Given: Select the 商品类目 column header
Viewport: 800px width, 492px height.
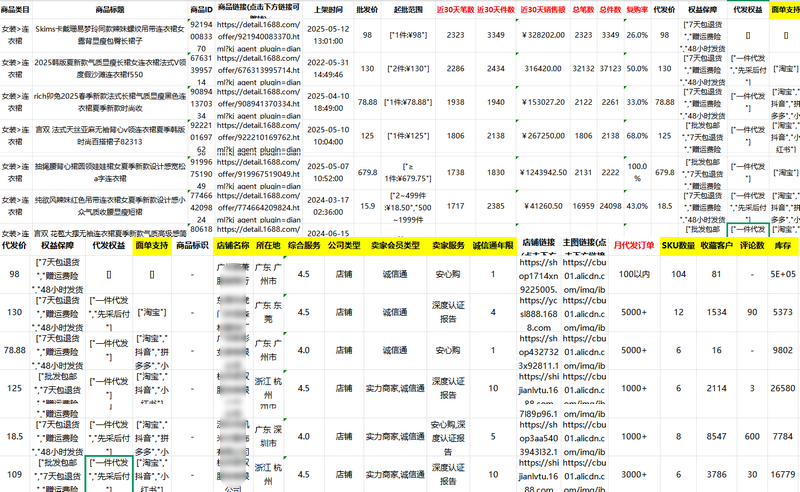Looking at the screenshot, I should tap(15, 9).
